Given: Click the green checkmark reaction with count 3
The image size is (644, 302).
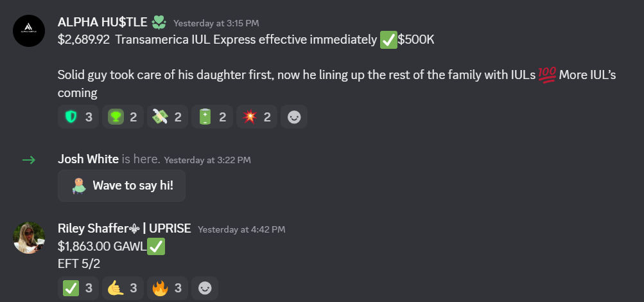Looking at the screenshot, I should [78, 289].
